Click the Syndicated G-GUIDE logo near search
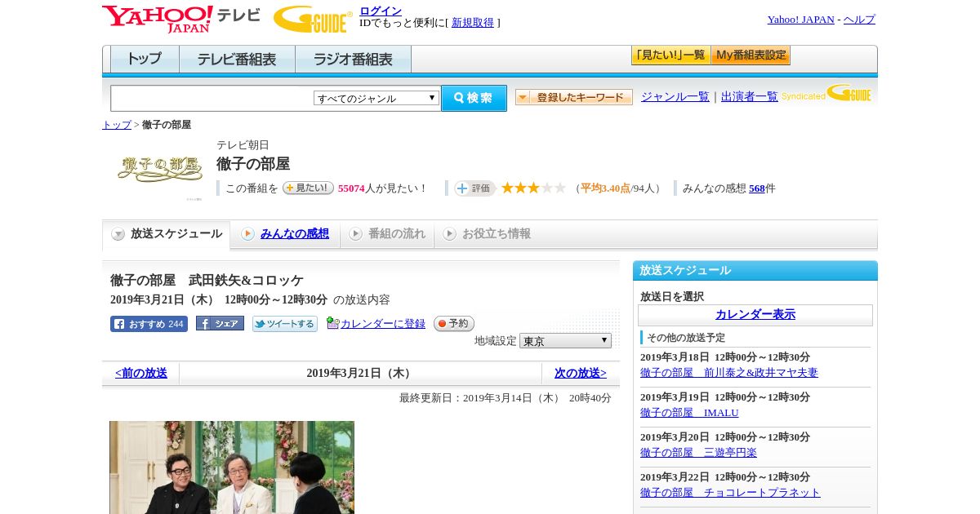This screenshot has height=514, width=980. click(826, 94)
